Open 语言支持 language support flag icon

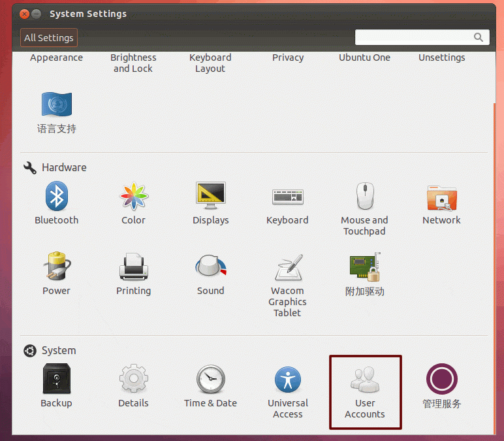(57, 105)
